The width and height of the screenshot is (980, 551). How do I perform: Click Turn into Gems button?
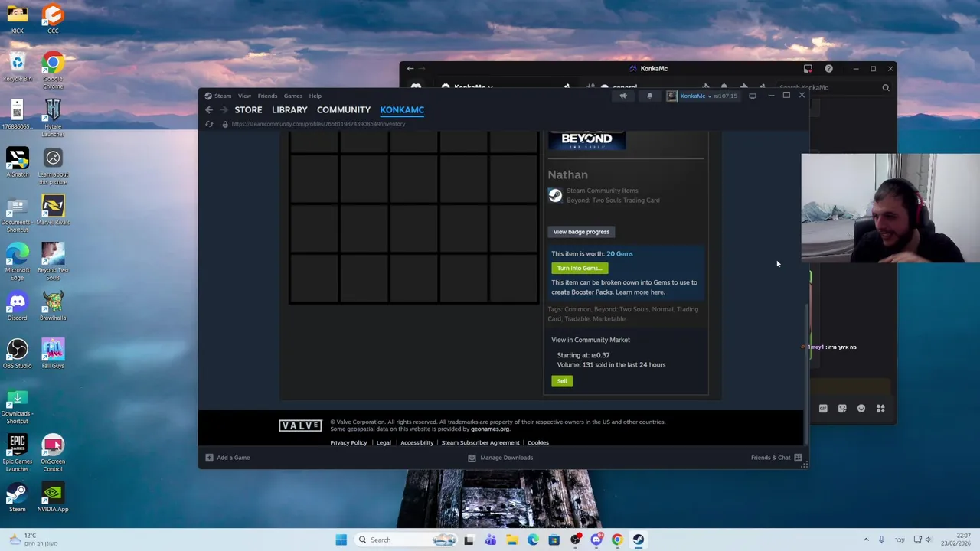580,268
